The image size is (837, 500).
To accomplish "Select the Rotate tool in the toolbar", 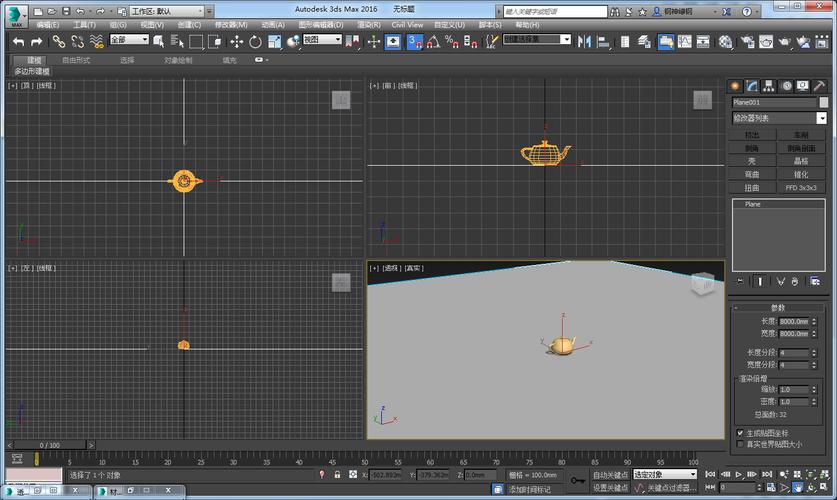I will click(255, 41).
